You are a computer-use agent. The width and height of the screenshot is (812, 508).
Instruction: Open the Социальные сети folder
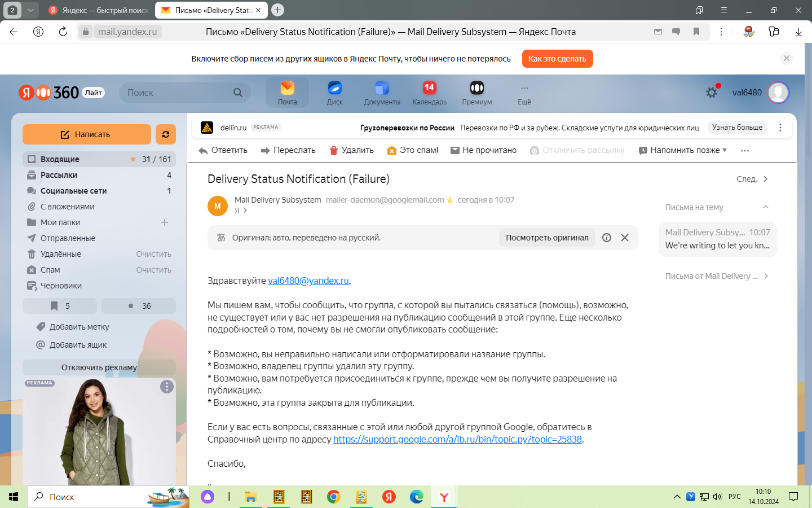point(99,191)
